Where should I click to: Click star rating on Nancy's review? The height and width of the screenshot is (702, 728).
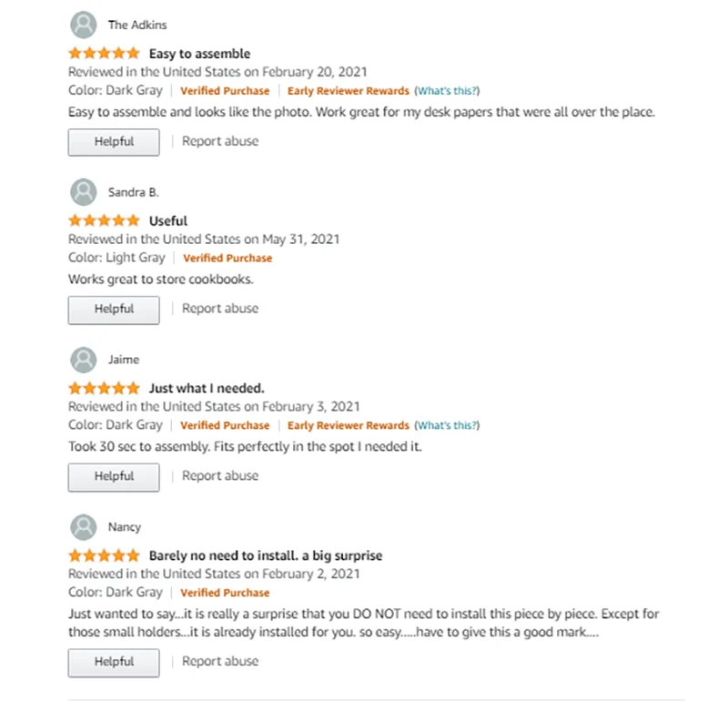tap(104, 555)
